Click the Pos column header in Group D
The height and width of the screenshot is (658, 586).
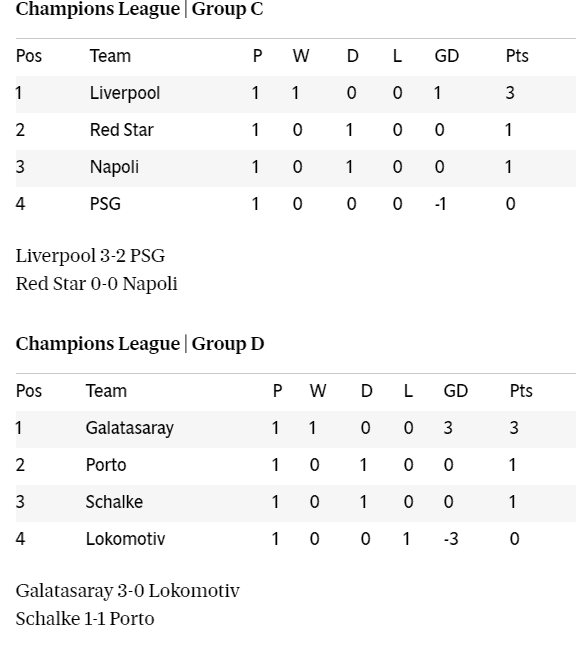coord(29,391)
